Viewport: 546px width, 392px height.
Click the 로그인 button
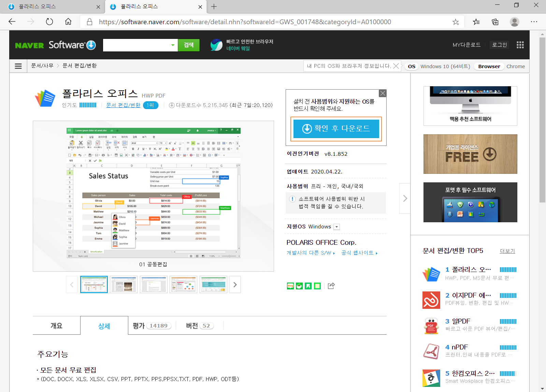click(x=500, y=45)
